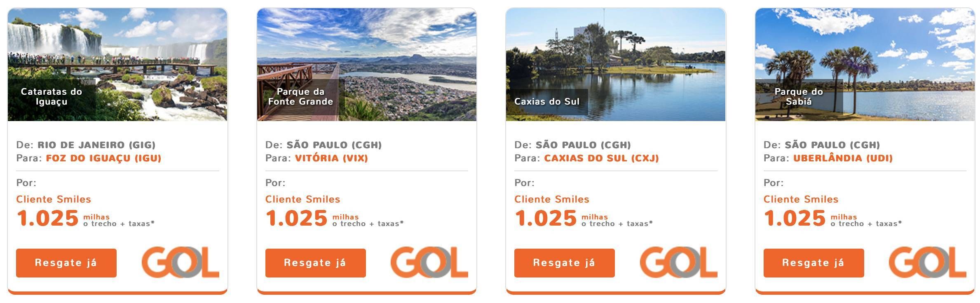The height and width of the screenshot is (303, 980).
Task: Click Resgate já for Caxias do Sul flight
Action: click(565, 263)
